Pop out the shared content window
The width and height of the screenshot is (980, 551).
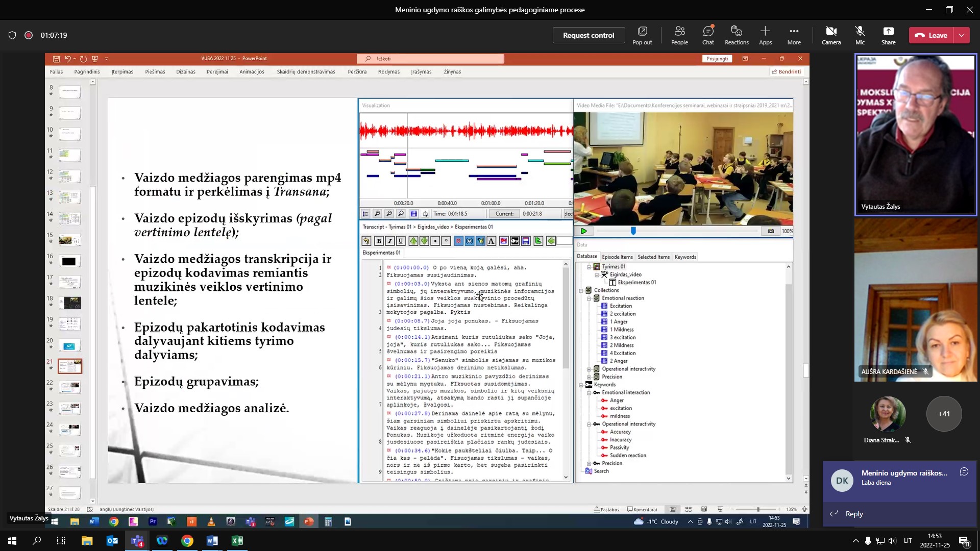coord(642,35)
